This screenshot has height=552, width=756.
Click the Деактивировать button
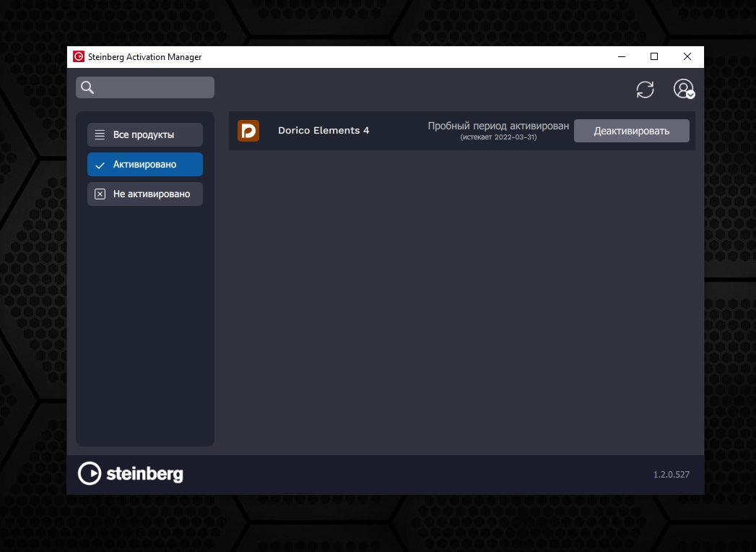click(632, 131)
